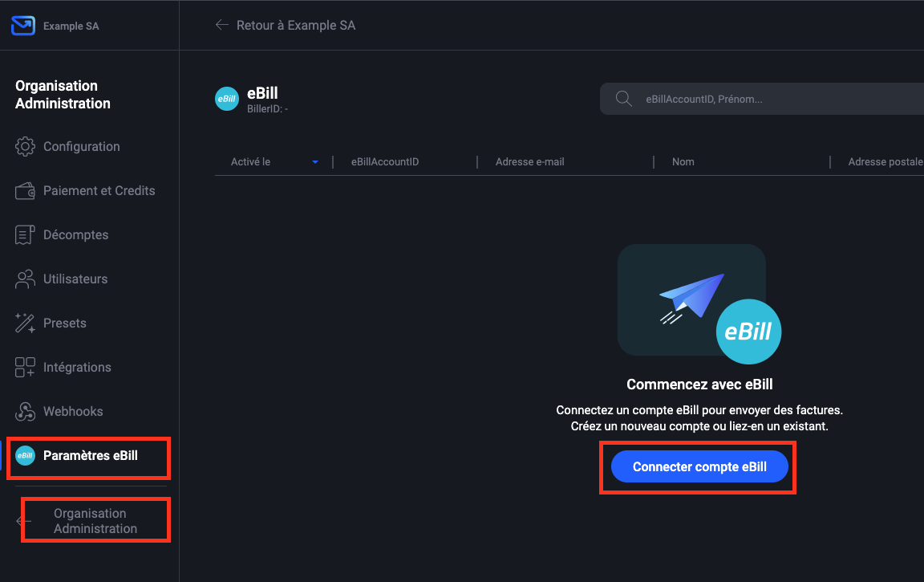Click the paper plane eBill illustration
Viewport: 924px width, 582px height.
[699, 303]
